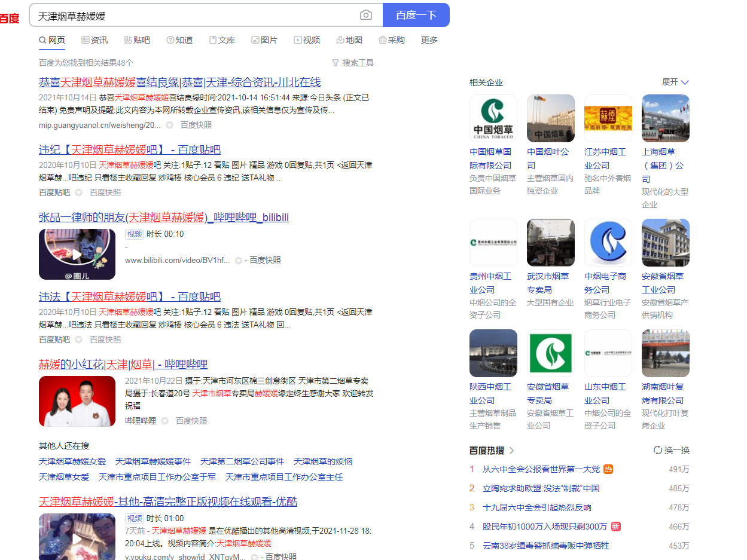Open 百度快照 for the guangyuanol result
Image resolution: width=747 pixels, height=560 pixels.
(196, 126)
